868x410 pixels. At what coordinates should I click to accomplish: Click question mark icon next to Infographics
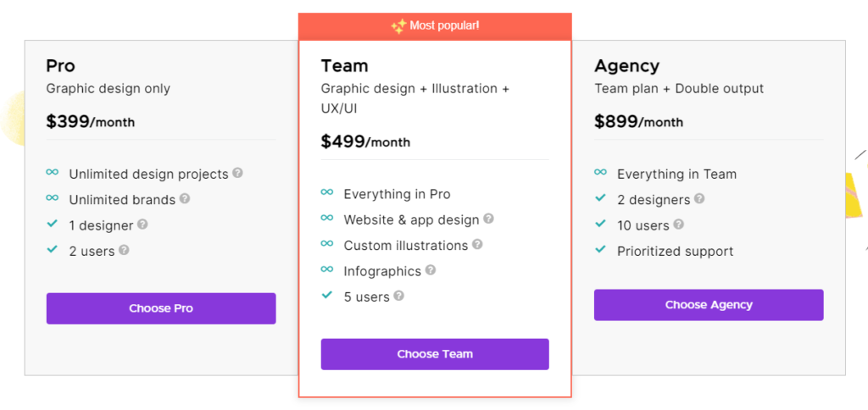click(431, 270)
